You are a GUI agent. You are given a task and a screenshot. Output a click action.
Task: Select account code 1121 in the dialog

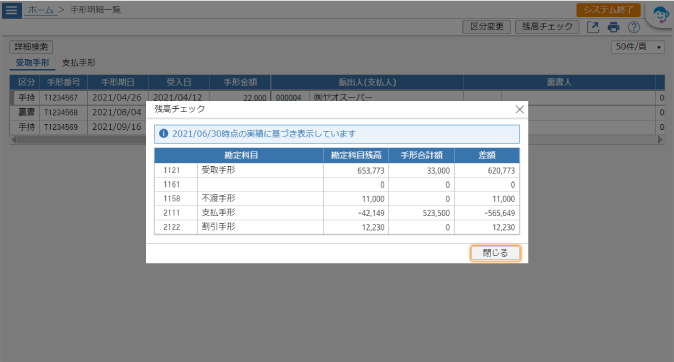pos(172,170)
